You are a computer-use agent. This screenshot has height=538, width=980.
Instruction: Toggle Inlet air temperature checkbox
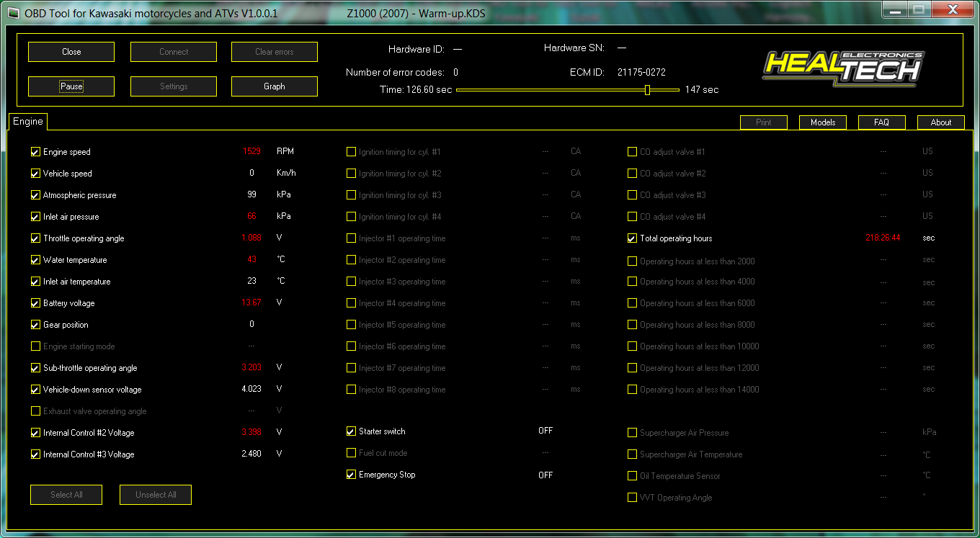tap(35, 282)
